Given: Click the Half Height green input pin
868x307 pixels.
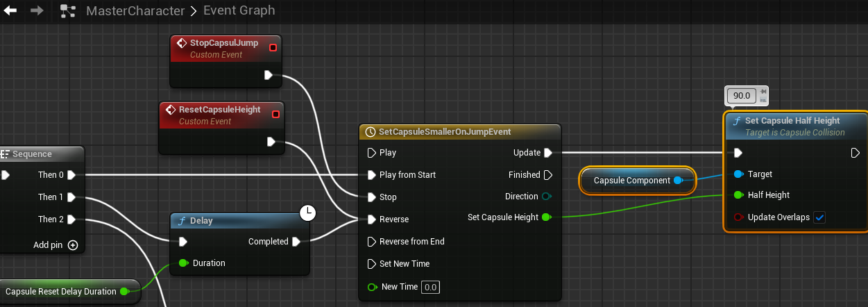Looking at the screenshot, I should click(738, 195).
